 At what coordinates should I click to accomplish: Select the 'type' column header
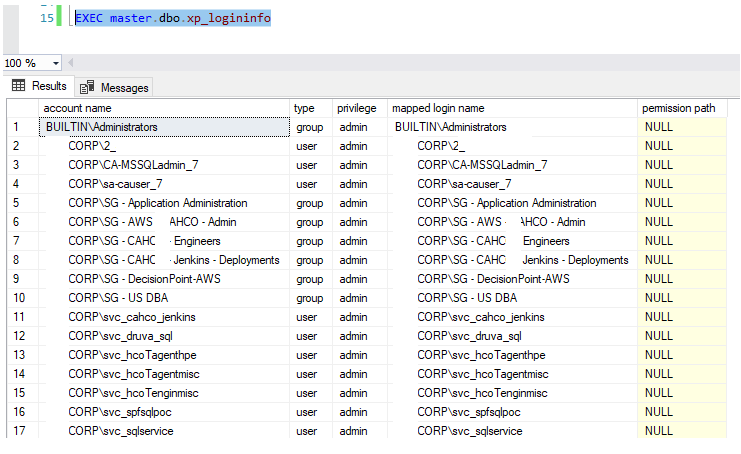point(304,108)
